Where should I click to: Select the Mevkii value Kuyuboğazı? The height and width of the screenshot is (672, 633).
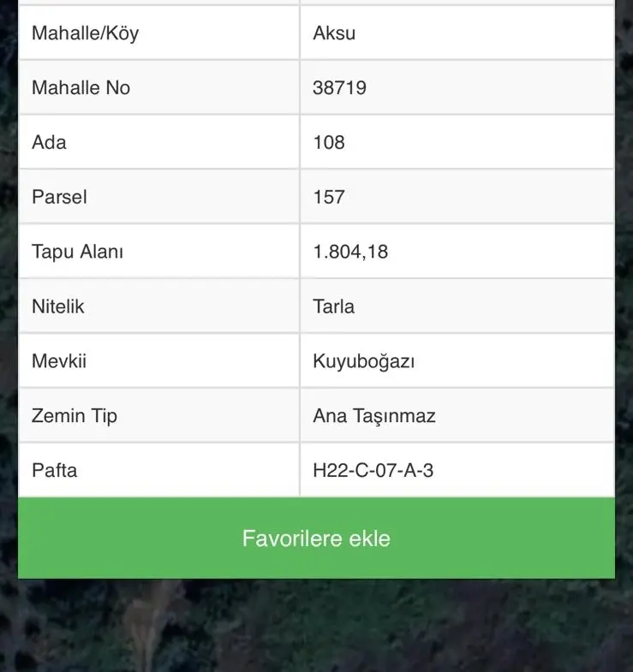pyautogui.click(x=364, y=361)
